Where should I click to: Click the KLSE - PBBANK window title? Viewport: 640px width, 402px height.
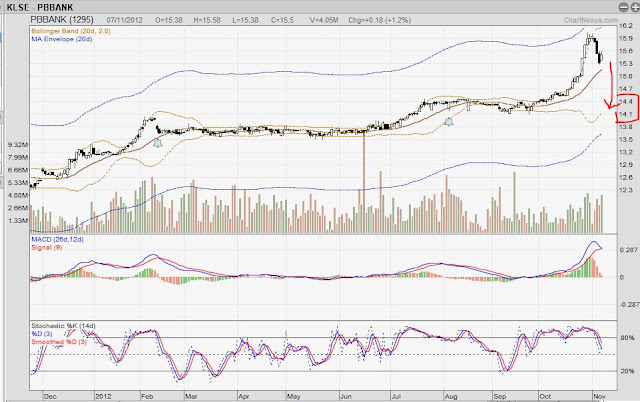(40, 7)
